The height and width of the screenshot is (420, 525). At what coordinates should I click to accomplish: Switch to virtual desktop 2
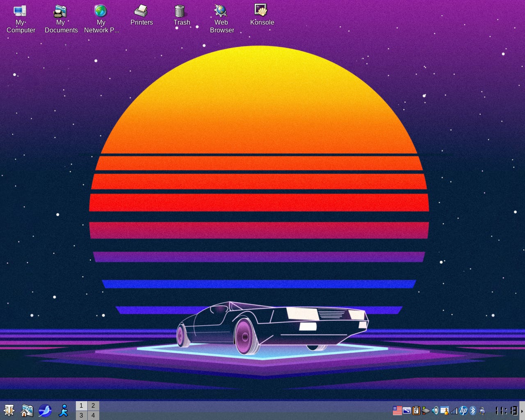93,406
